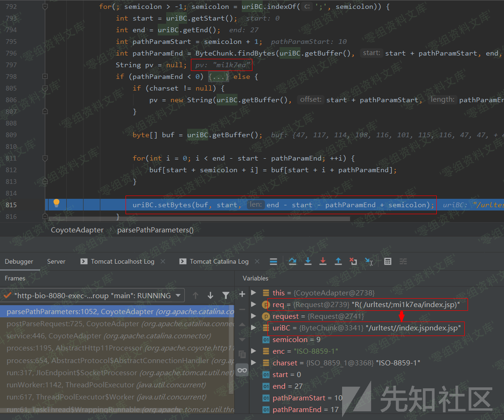This screenshot has width=504, height=420.
Task: Switch to the Server tab
Action: click(56, 261)
